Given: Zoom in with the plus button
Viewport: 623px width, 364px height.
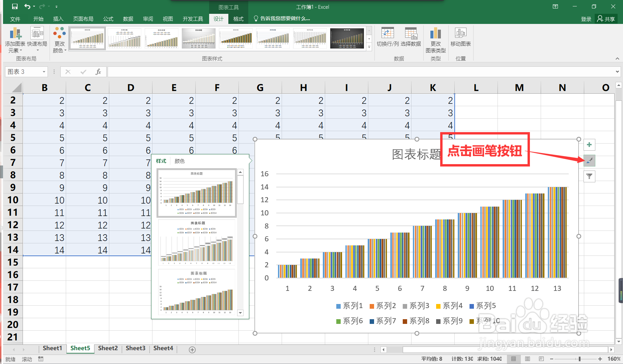Looking at the screenshot, I should coord(600,359).
